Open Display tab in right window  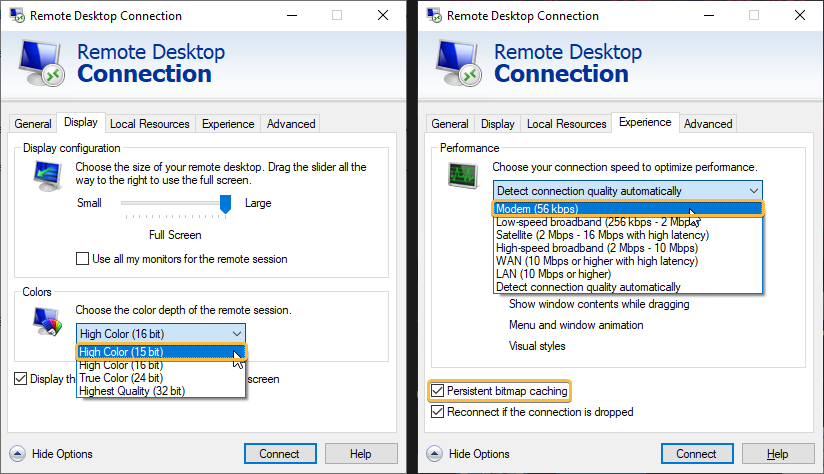pos(498,123)
